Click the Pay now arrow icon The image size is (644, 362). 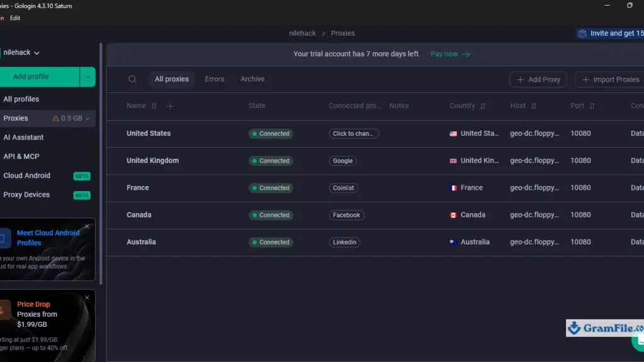tap(466, 54)
